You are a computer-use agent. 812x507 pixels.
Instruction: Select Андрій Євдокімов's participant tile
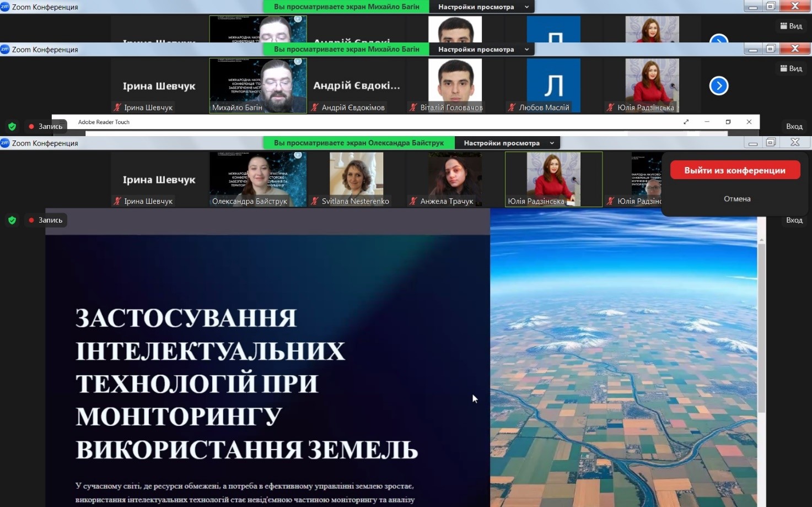click(x=357, y=85)
